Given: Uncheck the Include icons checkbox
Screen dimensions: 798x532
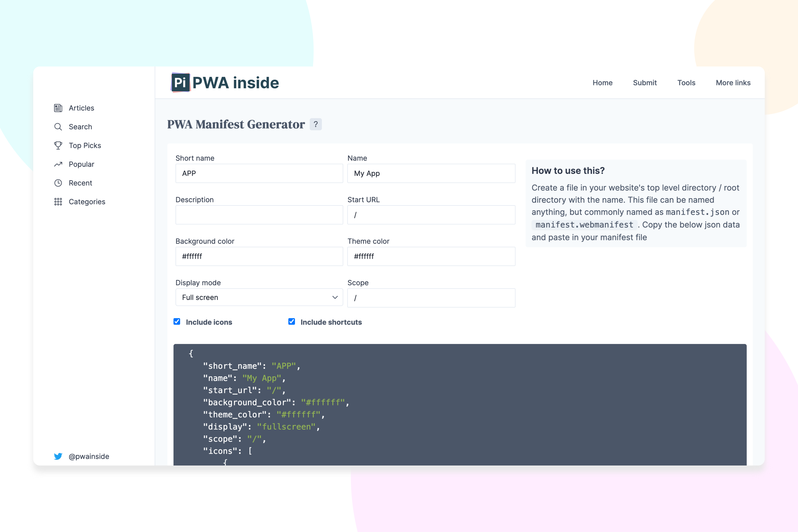Looking at the screenshot, I should tap(177, 322).
